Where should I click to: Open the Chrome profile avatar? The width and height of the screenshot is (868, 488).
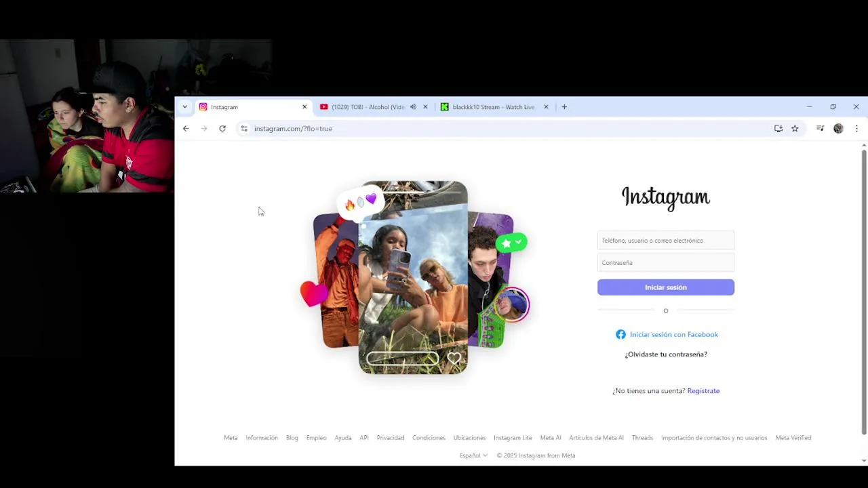(838, 128)
